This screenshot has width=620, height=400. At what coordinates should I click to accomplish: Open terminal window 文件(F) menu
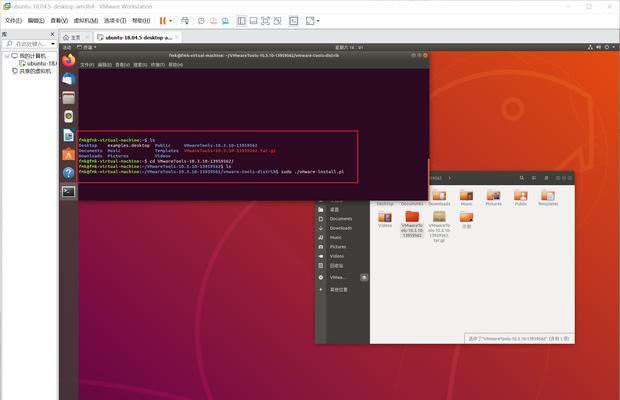click(x=87, y=64)
